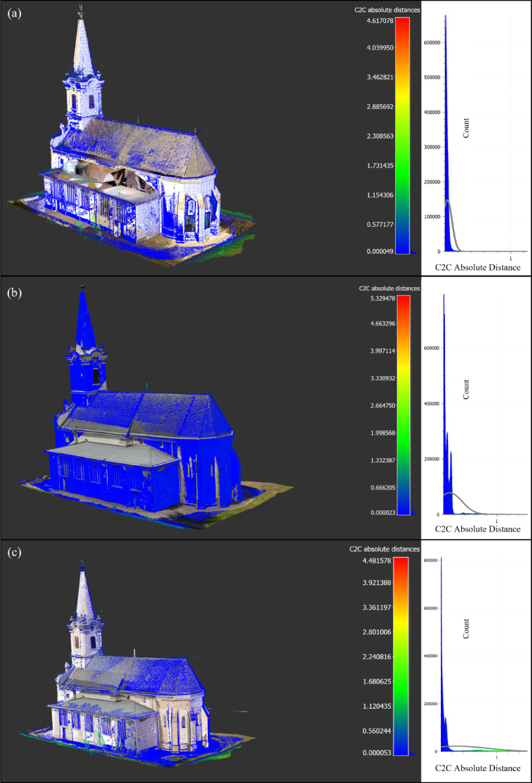Click the color scale bar in panel (c)
The height and width of the screenshot is (783, 532).
pyautogui.click(x=401, y=656)
